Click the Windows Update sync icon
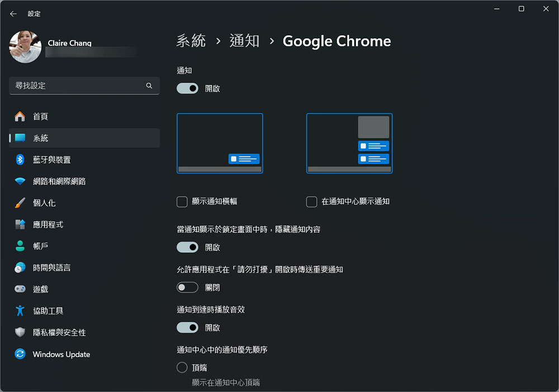Image resolution: width=559 pixels, height=392 pixels. pyautogui.click(x=20, y=354)
